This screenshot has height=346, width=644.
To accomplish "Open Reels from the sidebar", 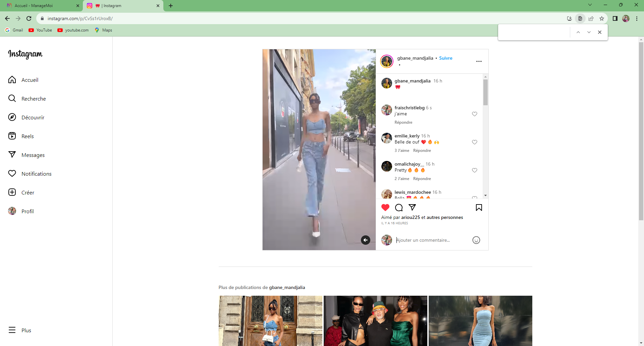I will point(28,136).
